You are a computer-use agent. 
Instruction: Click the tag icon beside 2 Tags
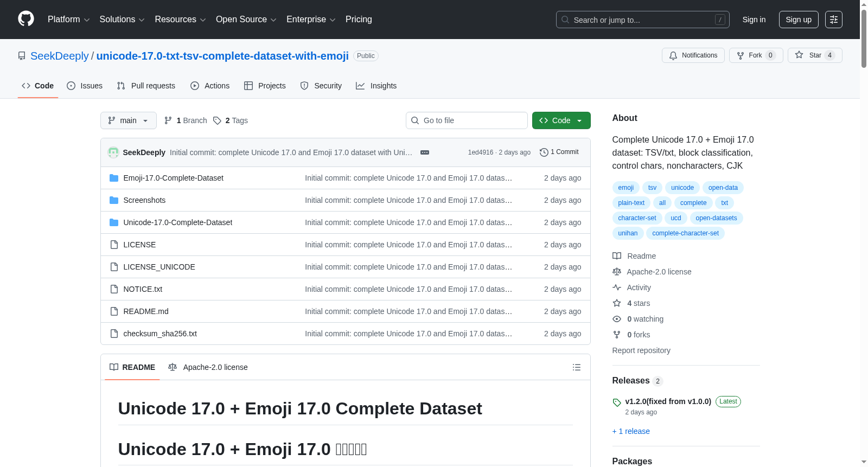(x=217, y=120)
